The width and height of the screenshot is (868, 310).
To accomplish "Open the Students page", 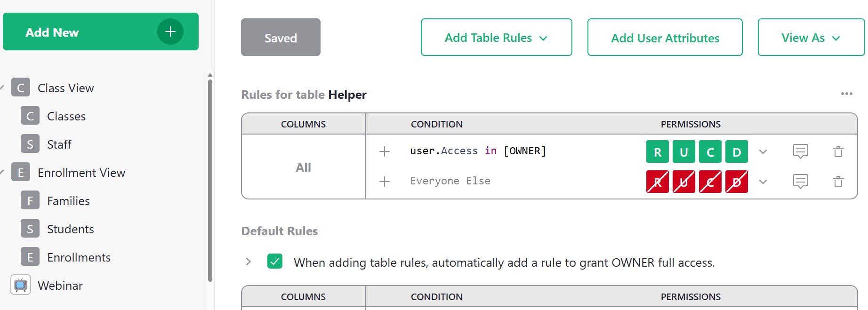I will coord(71,229).
